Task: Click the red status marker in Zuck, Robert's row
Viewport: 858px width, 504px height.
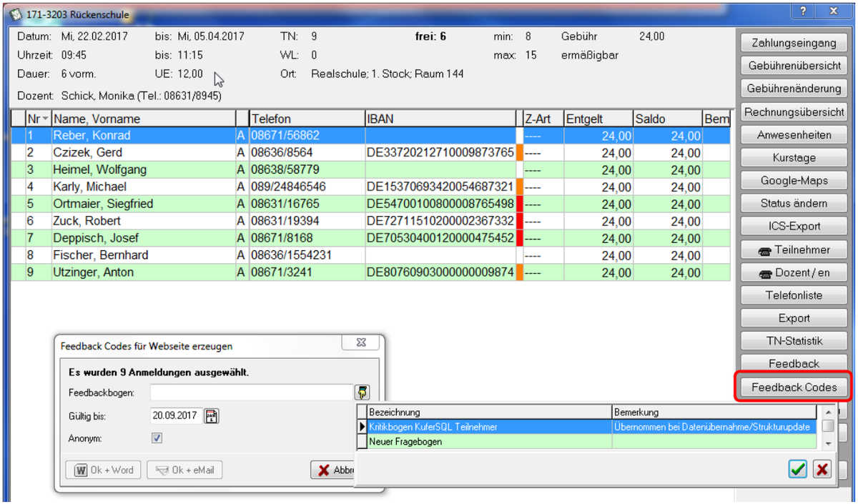Action: 520,221
